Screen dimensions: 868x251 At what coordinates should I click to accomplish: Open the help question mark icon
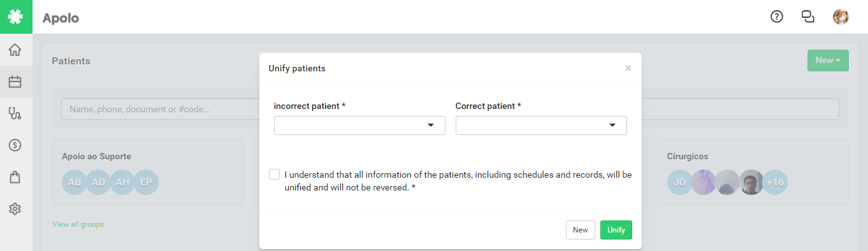777,17
